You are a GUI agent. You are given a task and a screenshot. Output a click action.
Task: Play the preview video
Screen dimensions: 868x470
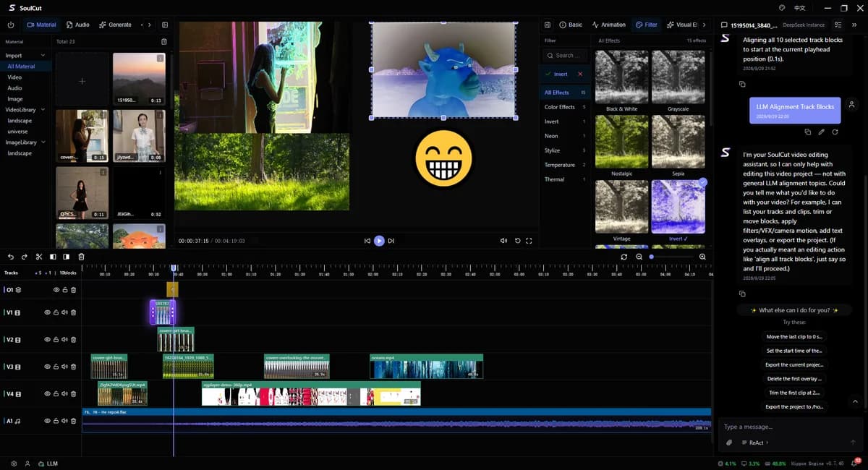(x=379, y=241)
